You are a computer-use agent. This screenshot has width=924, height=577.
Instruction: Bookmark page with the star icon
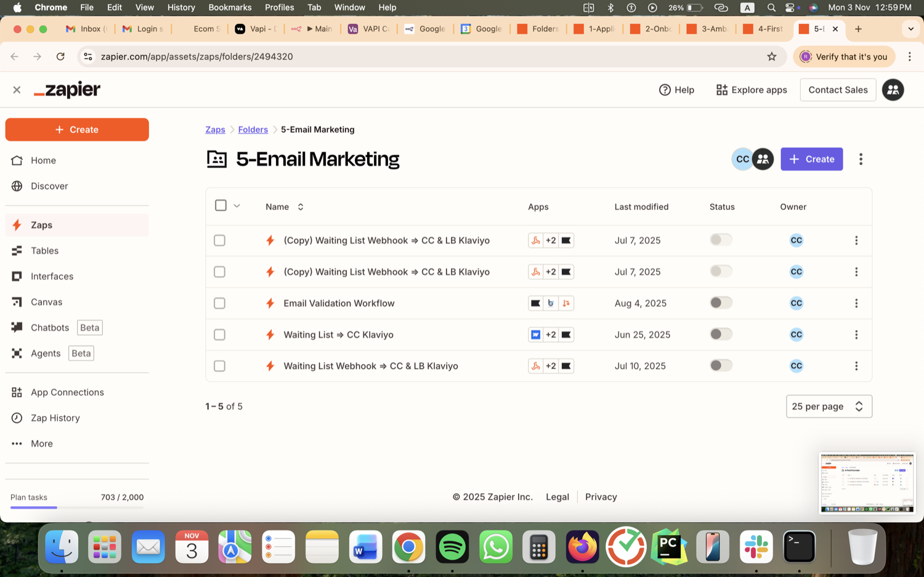[x=772, y=57]
